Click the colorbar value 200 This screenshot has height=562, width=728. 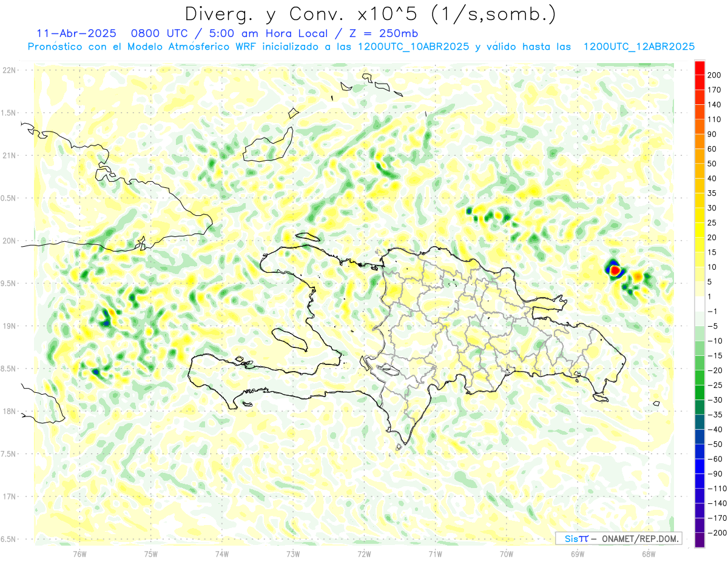[x=715, y=75]
